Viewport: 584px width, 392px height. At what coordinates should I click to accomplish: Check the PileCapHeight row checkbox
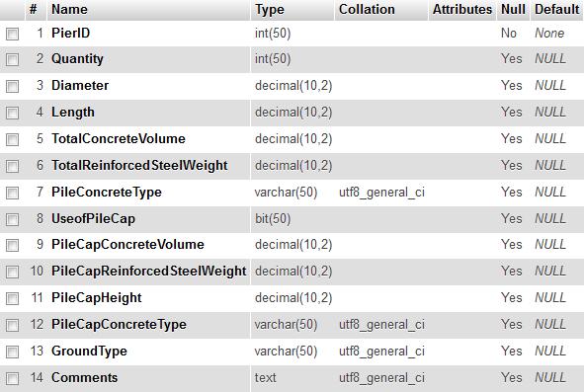coord(12,298)
